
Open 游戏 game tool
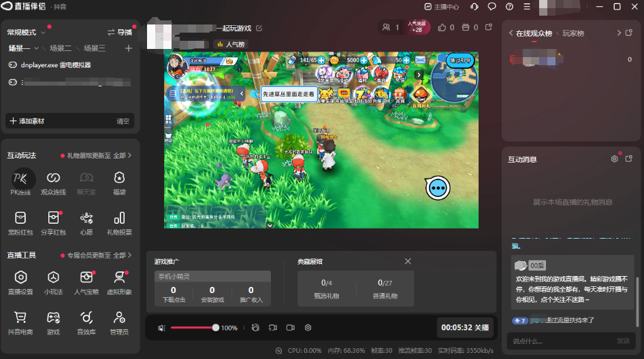pyautogui.click(x=53, y=323)
